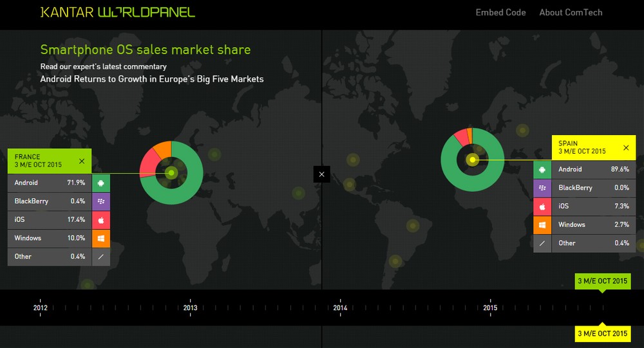Image resolution: width=644 pixels, height=348 pixels.
Task: Click the Apple iOS icon in France panel
Action: coord(101,220)
